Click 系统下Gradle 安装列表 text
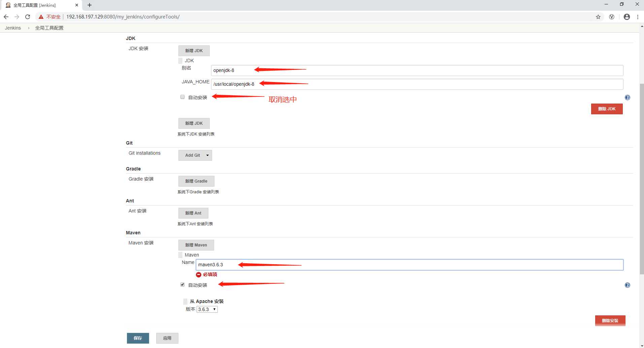This screenshot has height=348, width=644. [198, 192]
